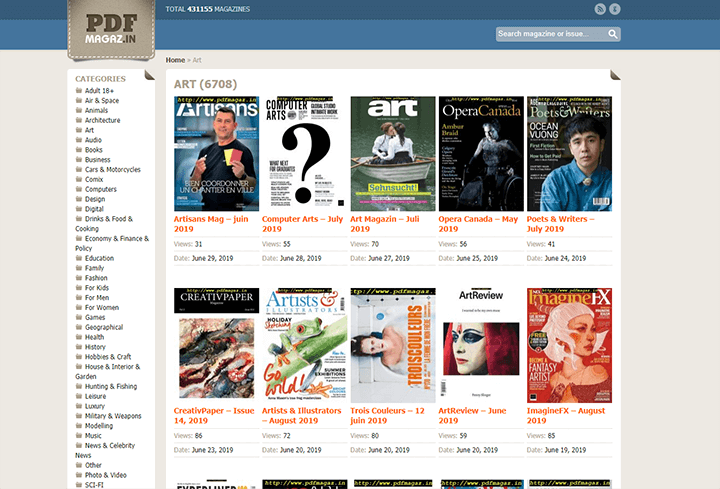Open 'Trois Couleurs – 12 juin 2019' title link

388,416
